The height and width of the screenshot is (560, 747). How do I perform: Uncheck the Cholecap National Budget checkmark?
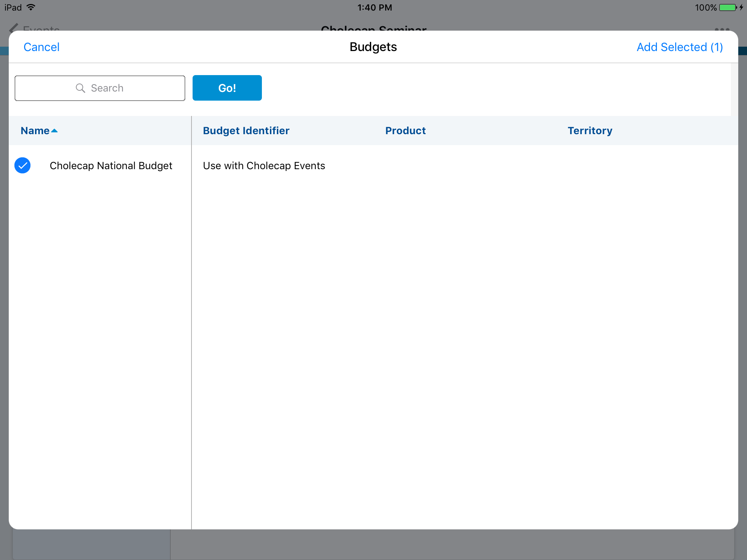pyautogui.click(x=23, y=166)
